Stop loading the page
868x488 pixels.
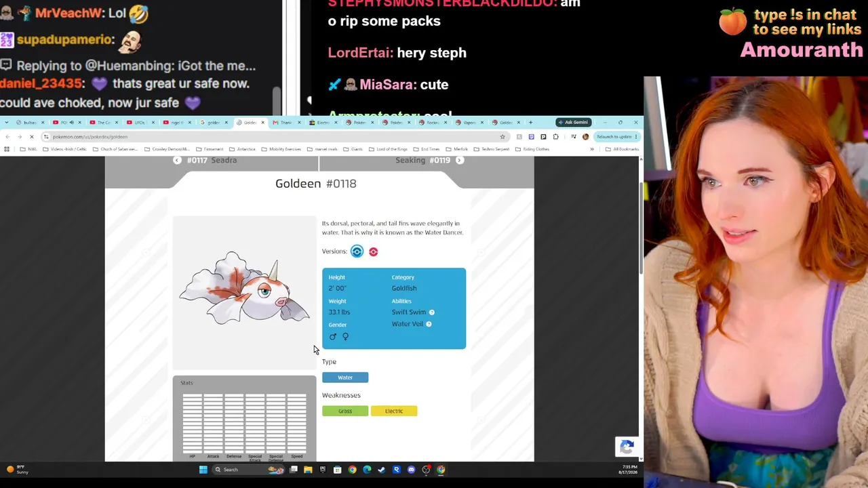[32, 137]
